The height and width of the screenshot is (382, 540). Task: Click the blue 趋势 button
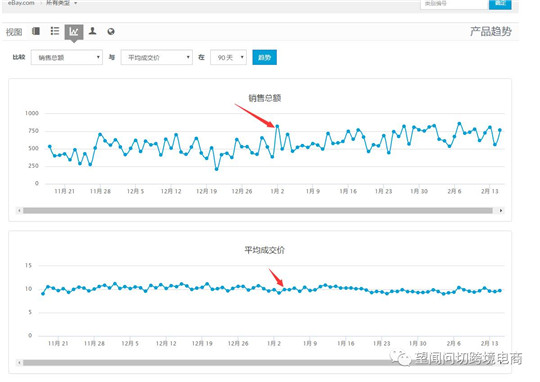[x=264, y=57]
